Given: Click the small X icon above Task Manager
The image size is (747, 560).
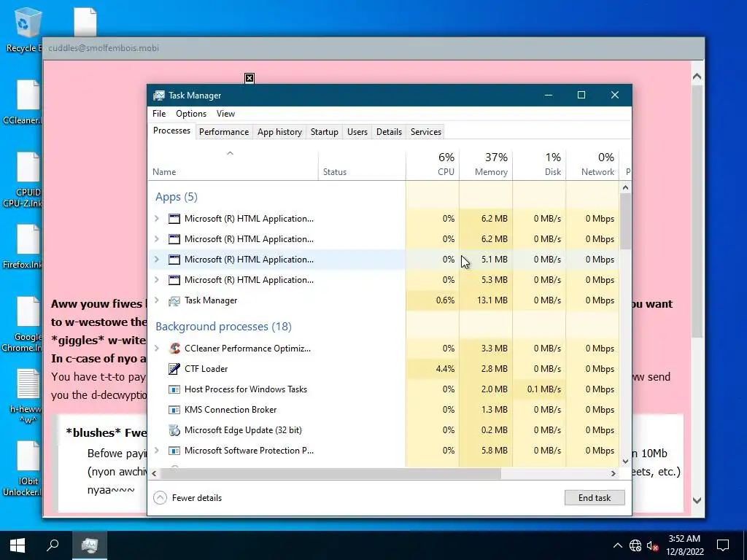Looking at the screenshot, I should tap(249, 78).
